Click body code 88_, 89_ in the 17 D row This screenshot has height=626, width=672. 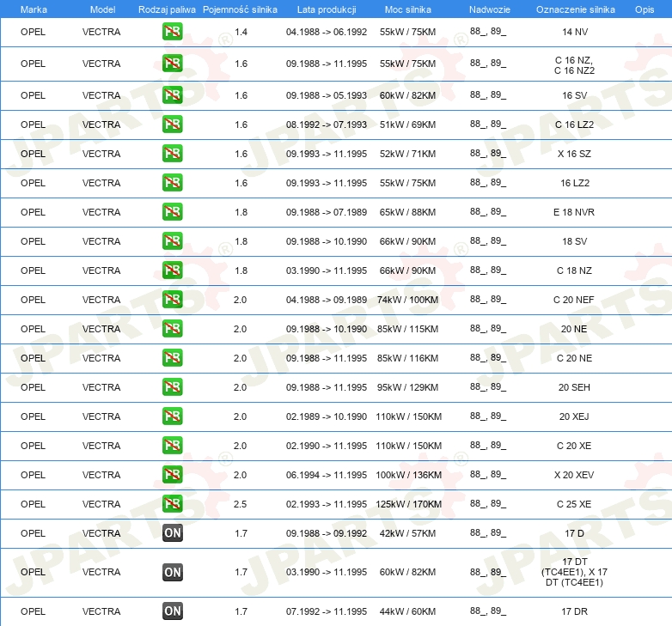tap(488, 532)
